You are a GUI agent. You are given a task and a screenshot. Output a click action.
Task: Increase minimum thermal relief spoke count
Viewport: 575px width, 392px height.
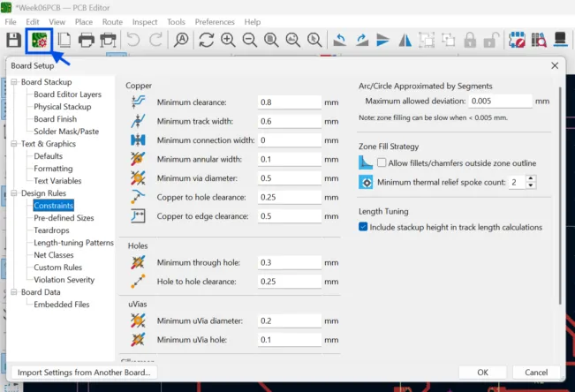[531, 178]
